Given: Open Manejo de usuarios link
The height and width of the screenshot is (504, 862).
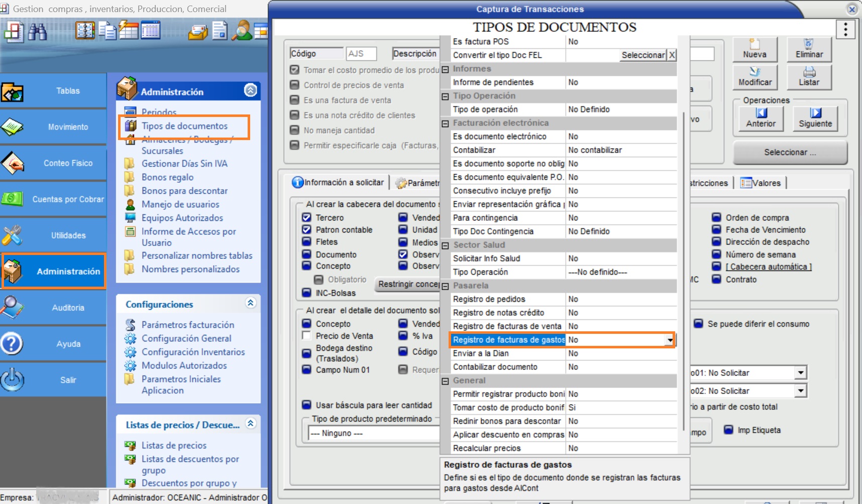Looking at the screenshot, I should [x=180, y=204].
